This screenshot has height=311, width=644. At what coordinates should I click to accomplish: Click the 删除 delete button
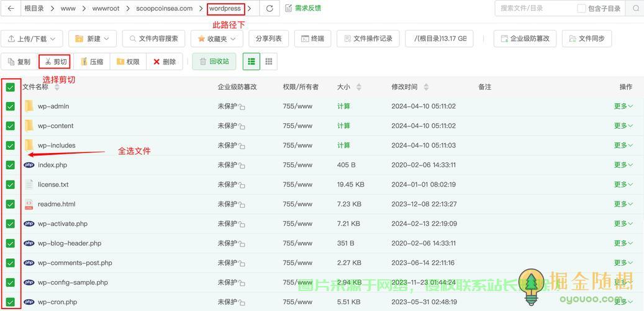[x=165, y=62]
